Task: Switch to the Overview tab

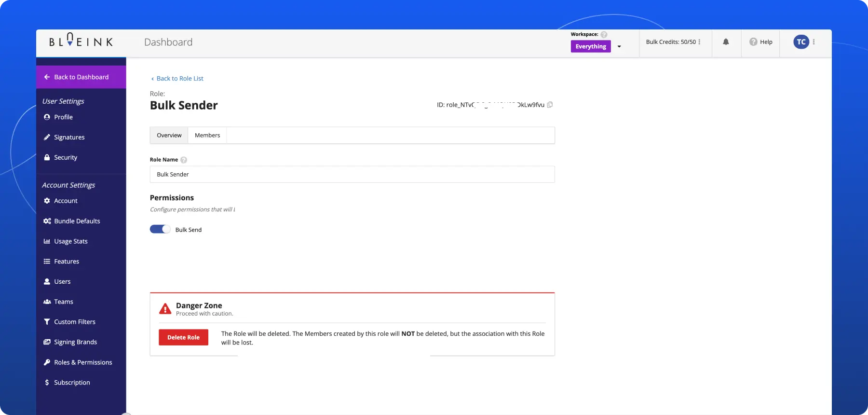Action: tap(169, 136)
